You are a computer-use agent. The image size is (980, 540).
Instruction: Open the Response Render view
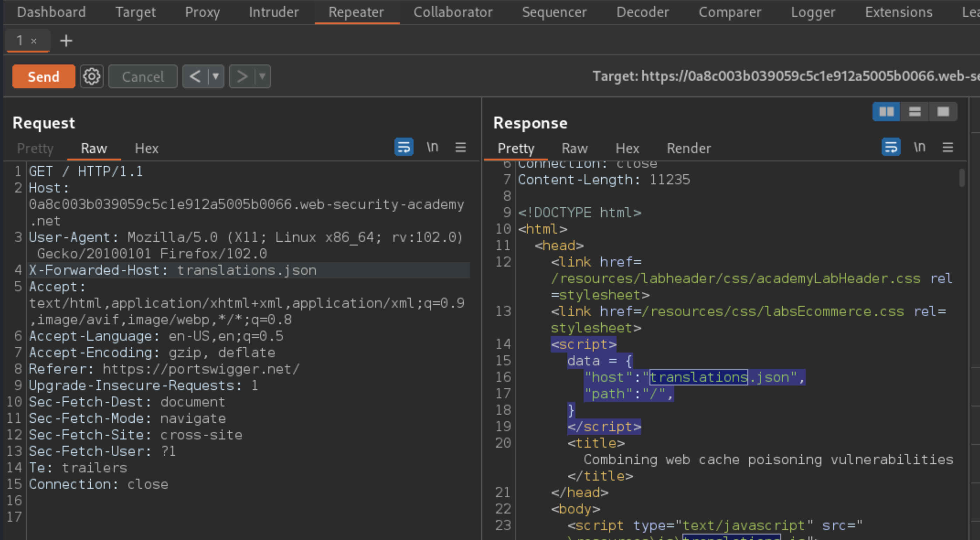(689, 148)
